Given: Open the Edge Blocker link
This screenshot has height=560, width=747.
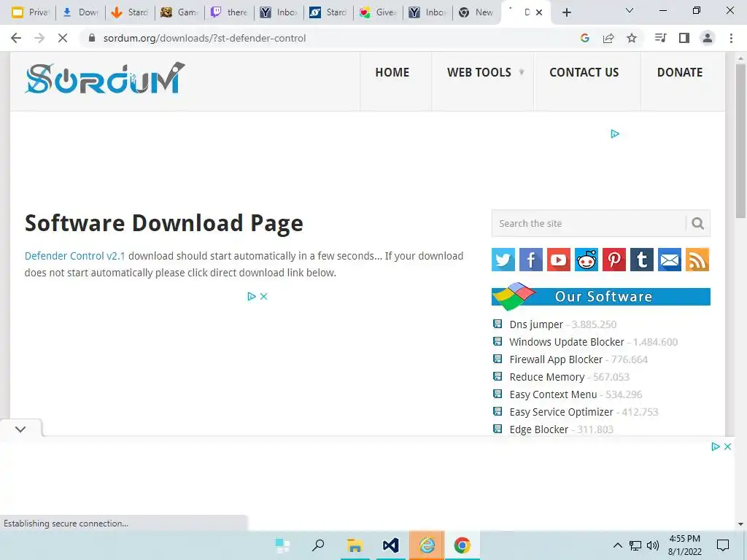Looking at the screenshot, I should coord(539,429).
